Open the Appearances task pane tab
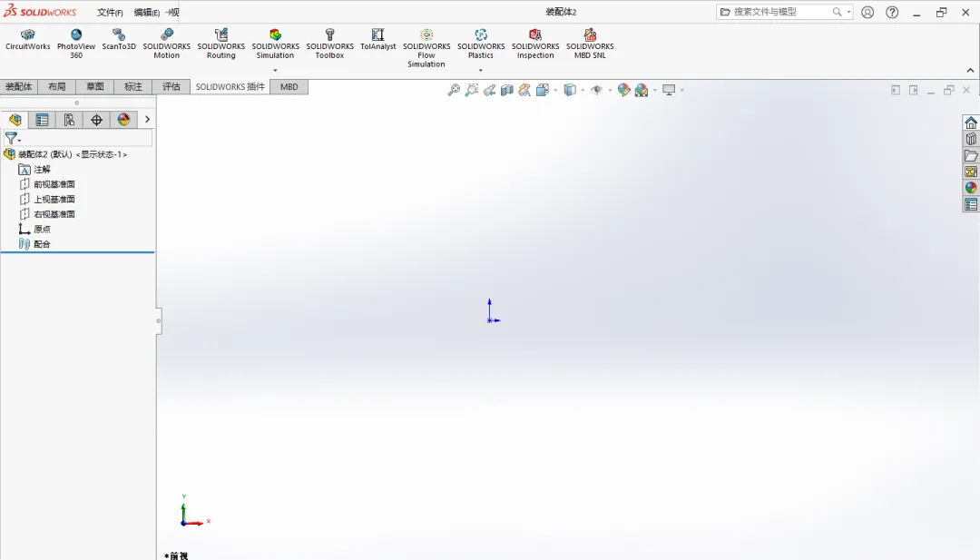The height and width of the screenshot is (560, 980). [971, 188]
